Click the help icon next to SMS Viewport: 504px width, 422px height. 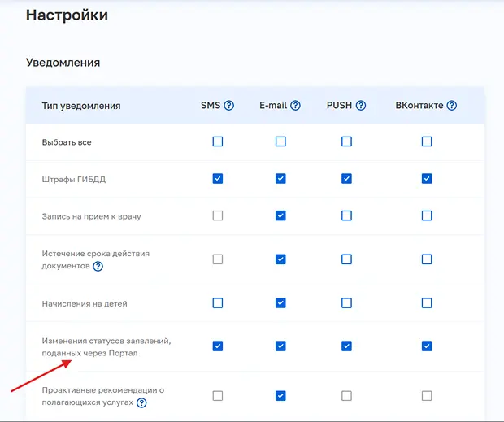[x=229, y=106]
